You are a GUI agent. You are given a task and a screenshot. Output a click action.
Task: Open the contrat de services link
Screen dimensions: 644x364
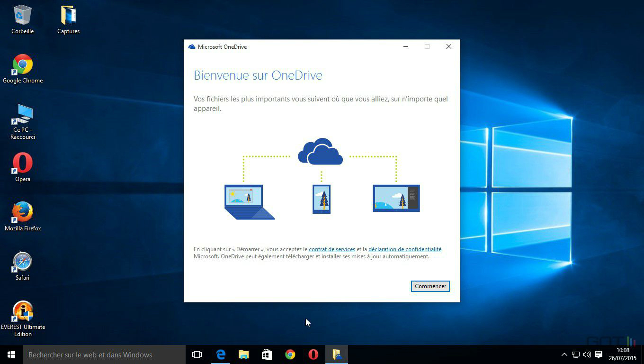(332, 249)
